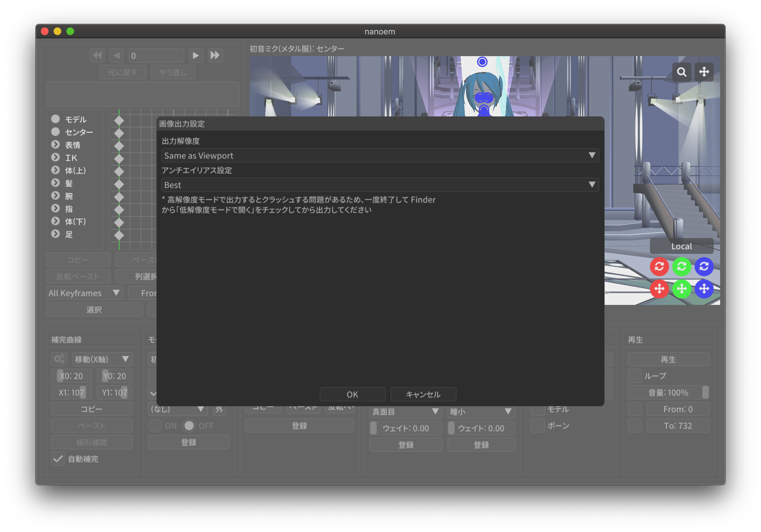Screen dimensions: 761x532
Task: Click the red move X-axis icon
Action: point(659,289)
